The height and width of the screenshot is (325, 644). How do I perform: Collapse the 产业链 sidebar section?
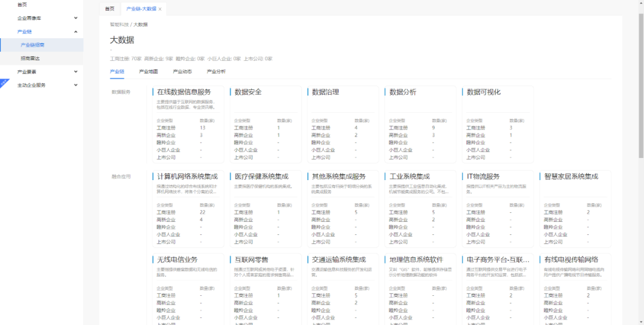pos(75,32)
